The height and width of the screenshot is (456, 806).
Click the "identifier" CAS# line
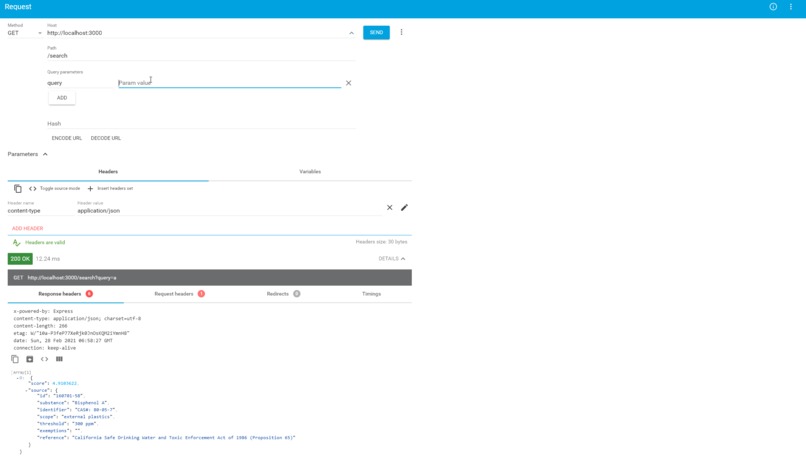click(x=77, y=410)
